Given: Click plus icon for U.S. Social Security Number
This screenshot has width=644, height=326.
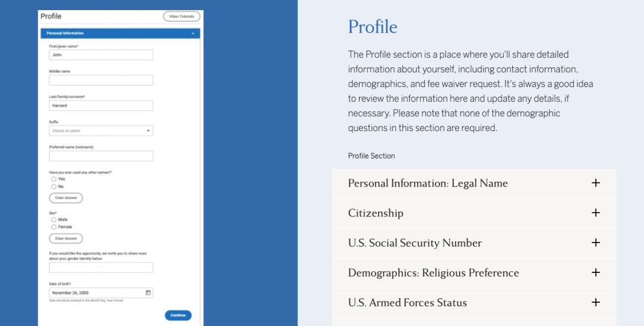Looking at the screenshot, I should [596, 243].
